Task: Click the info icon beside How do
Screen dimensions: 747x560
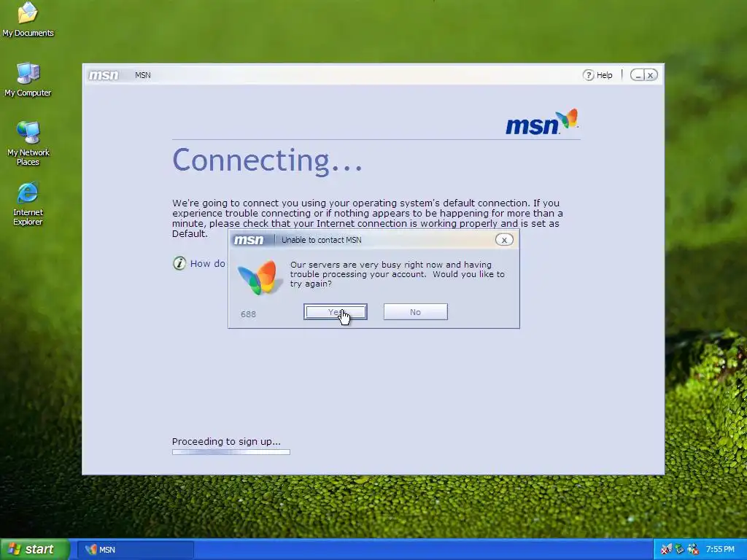Action: 179,263
